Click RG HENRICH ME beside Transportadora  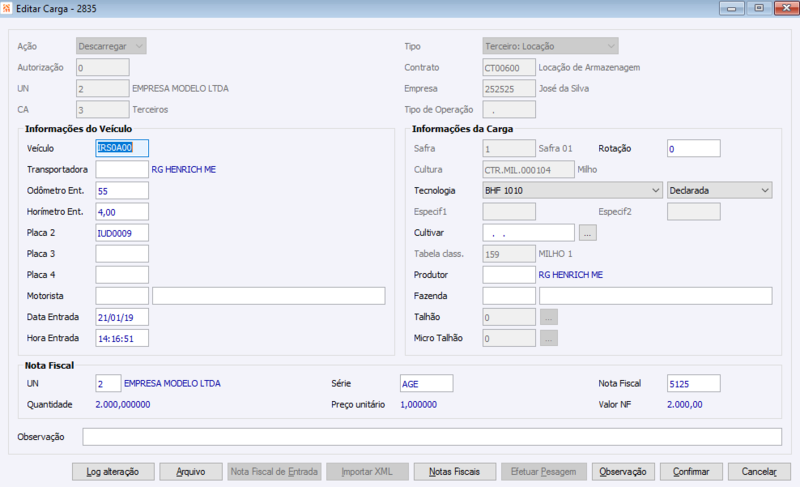184,169
